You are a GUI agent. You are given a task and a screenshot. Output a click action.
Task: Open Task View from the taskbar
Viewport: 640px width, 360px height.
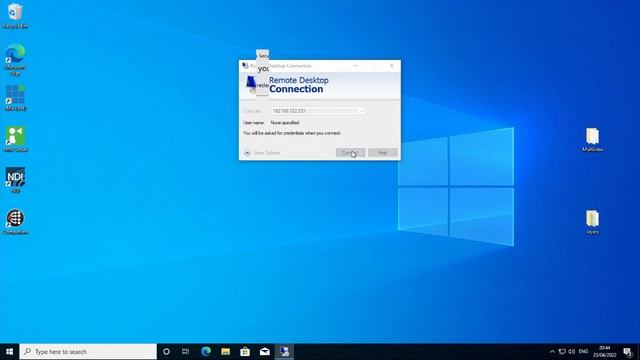tap(185, 351)
